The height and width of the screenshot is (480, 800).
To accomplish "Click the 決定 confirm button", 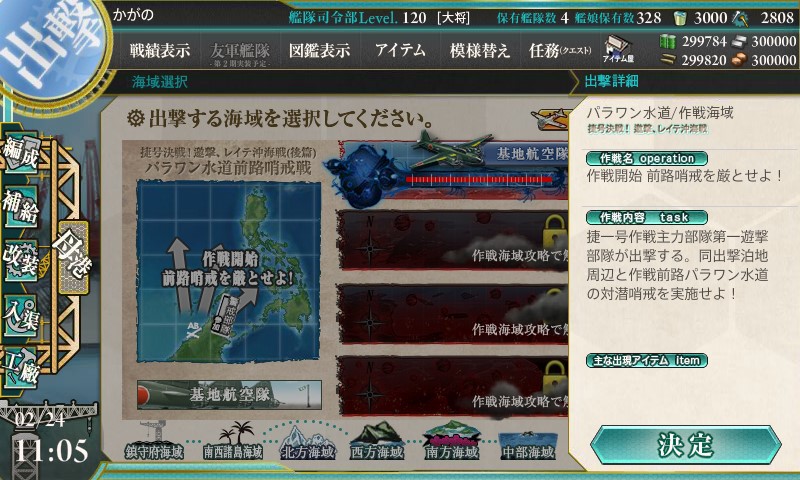I will click(x=685, y=445).
